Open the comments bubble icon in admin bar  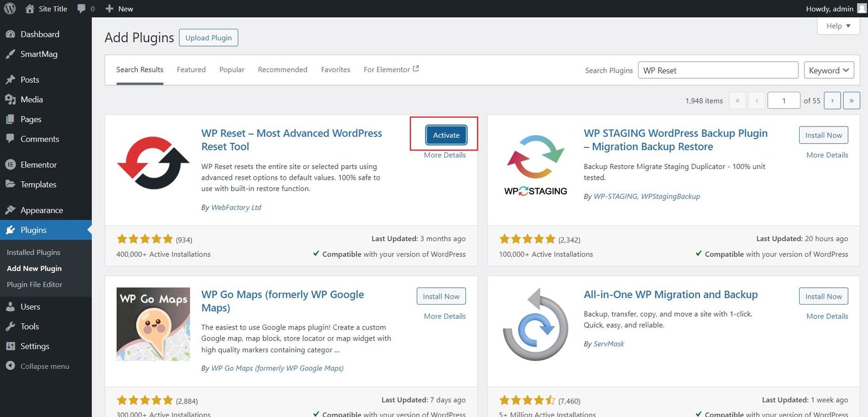(81, 9)
